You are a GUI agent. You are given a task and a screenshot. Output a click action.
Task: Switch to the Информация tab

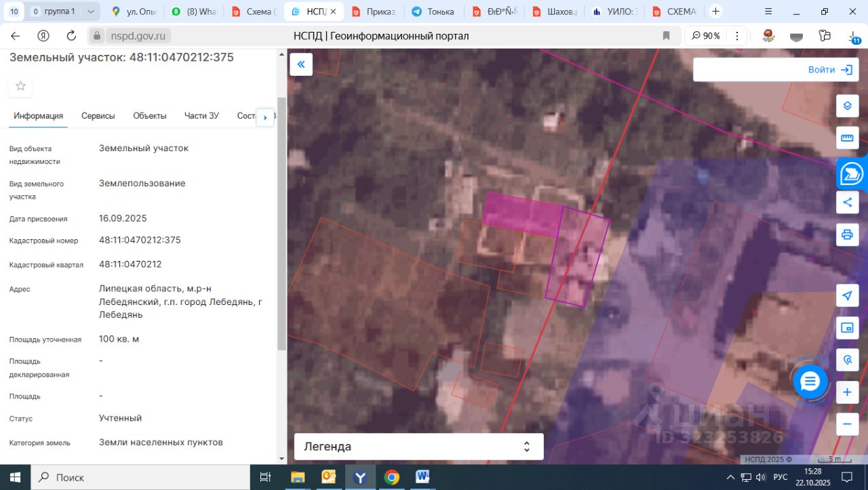(x=39, y=116)
